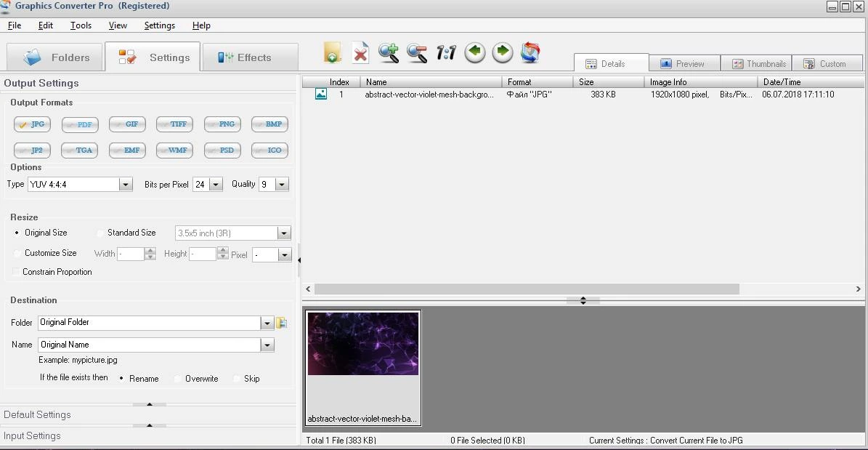Switch to the Preview tab

[x=684, y=63]
